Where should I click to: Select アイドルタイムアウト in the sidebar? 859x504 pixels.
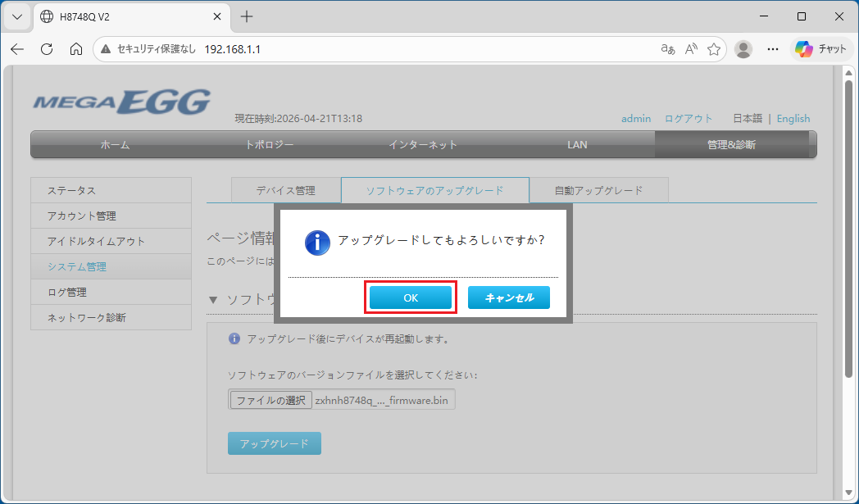[111, 241]
